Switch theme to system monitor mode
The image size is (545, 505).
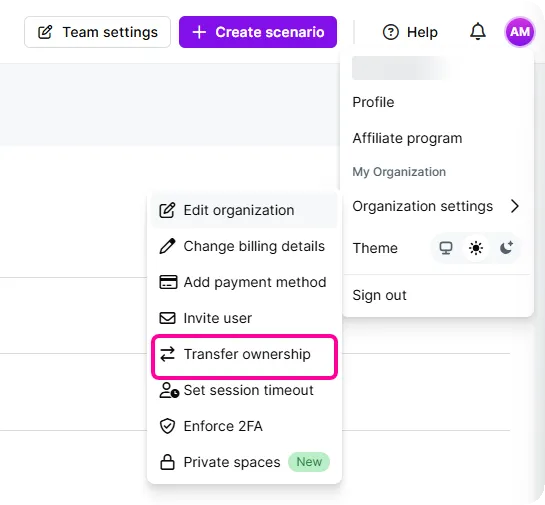click(x=446, y=248)
